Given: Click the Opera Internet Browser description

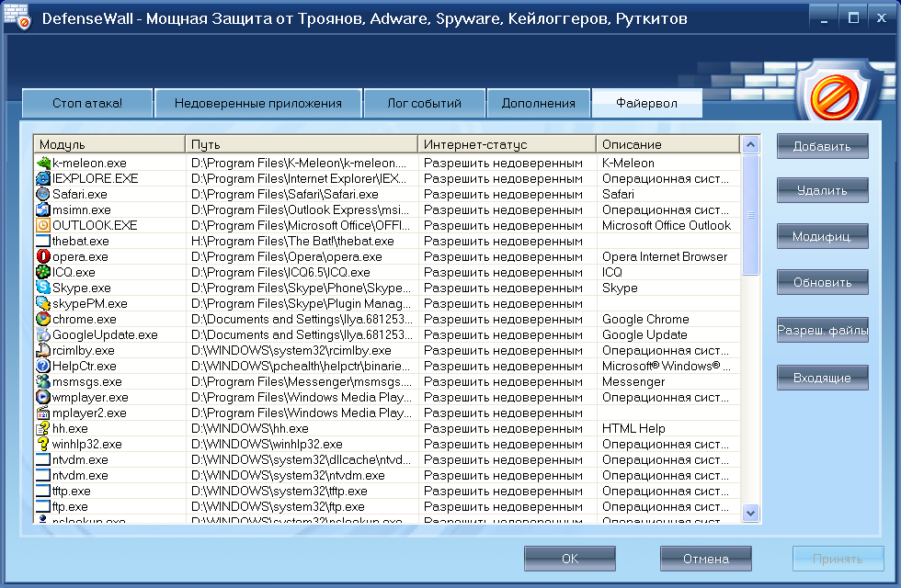Looking at the screenshot, I should point(664,256).
